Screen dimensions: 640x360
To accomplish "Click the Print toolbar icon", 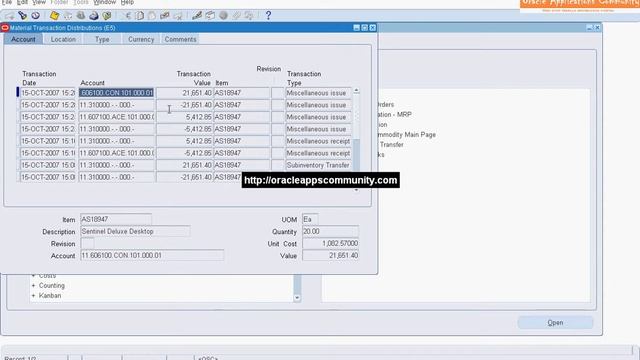I will click(94, 16).
